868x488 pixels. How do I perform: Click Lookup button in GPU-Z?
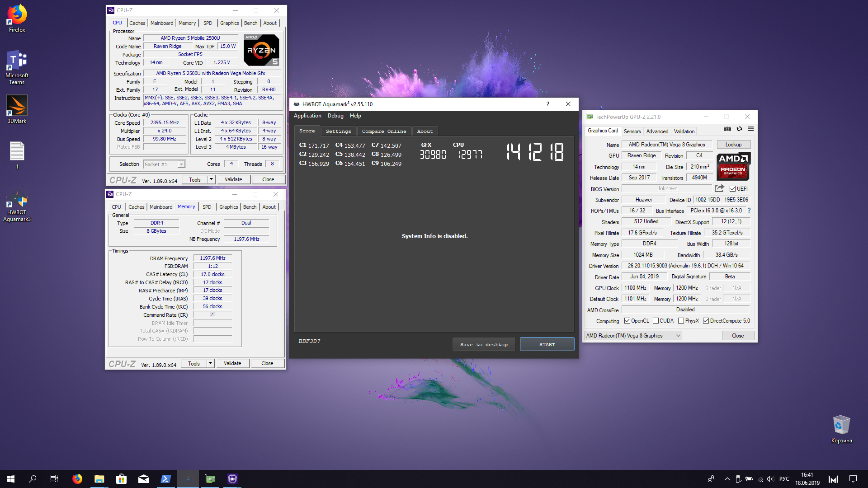[x=733, y=145]
